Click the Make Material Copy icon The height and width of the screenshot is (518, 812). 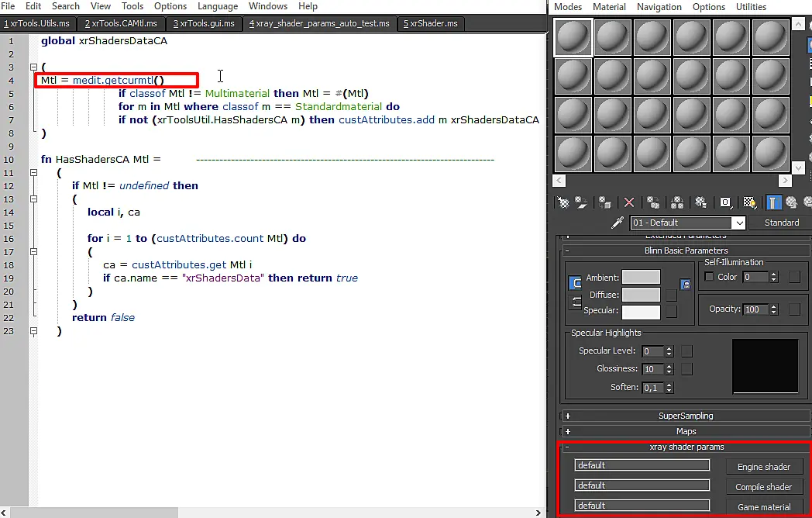tap(653, 202)
